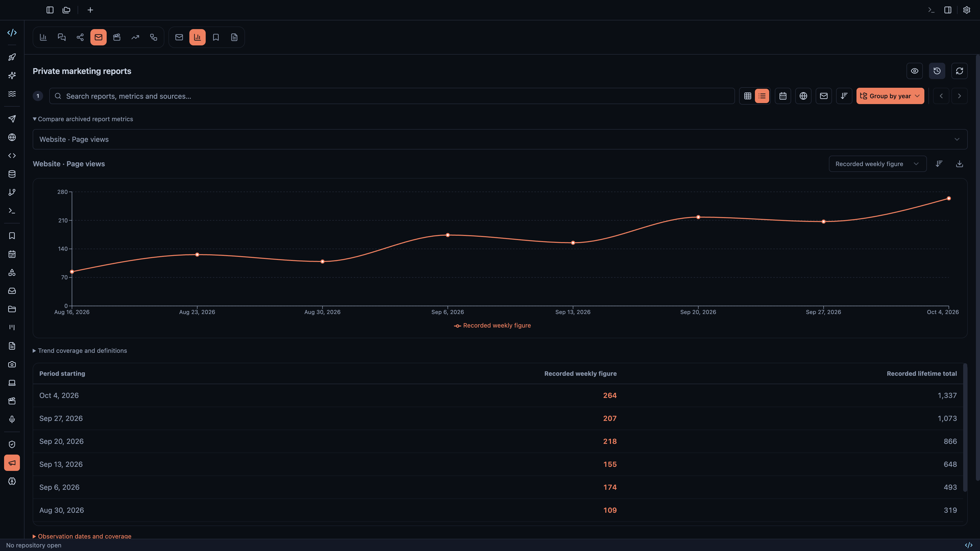Viewport: 980px width, 551px height.
Task: Open the camera icon in sidebar
Action: point(12,364)
